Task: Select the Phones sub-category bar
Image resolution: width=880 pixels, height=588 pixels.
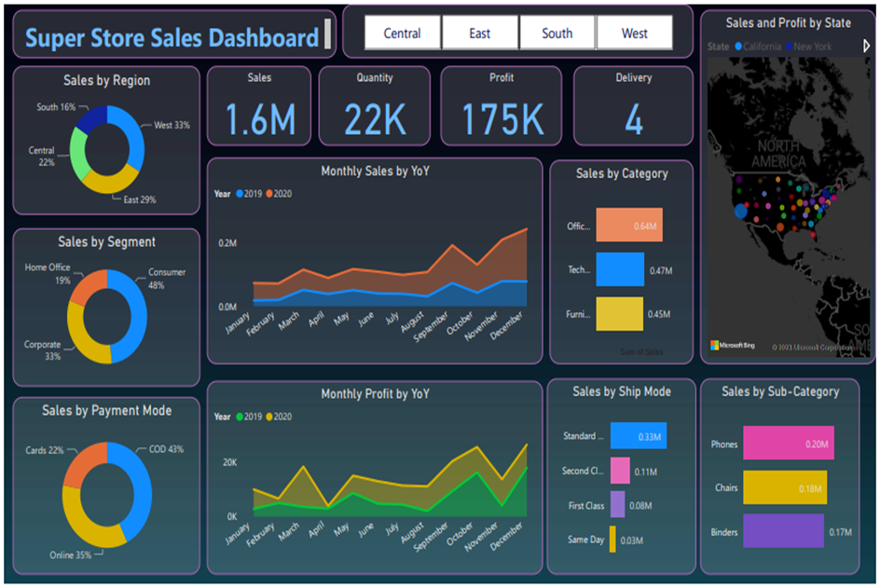Action: (789, 443)
